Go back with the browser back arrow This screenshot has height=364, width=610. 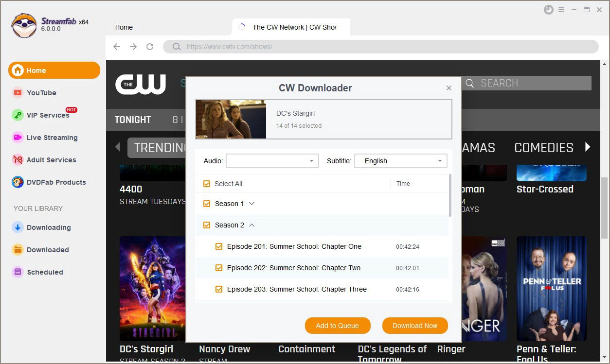[117, 47]
